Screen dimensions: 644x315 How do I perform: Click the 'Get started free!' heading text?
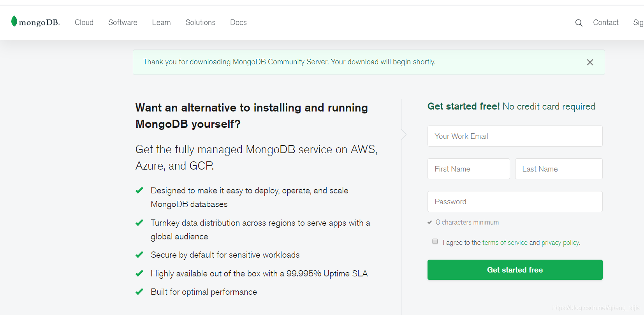(x=463, y=106)
